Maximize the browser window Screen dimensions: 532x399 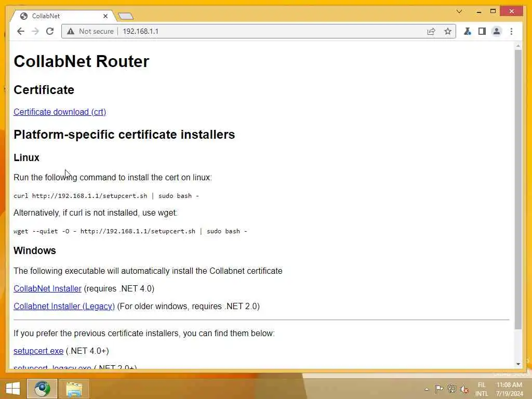point(493,11)
